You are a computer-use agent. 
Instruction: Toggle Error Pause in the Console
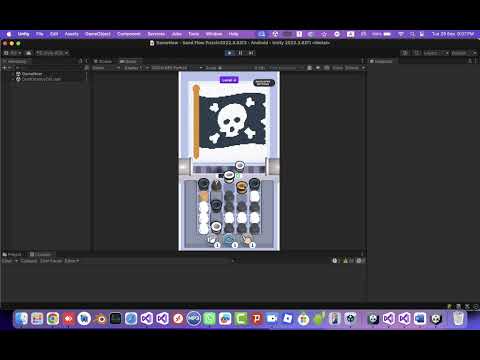tap(51, 261)
